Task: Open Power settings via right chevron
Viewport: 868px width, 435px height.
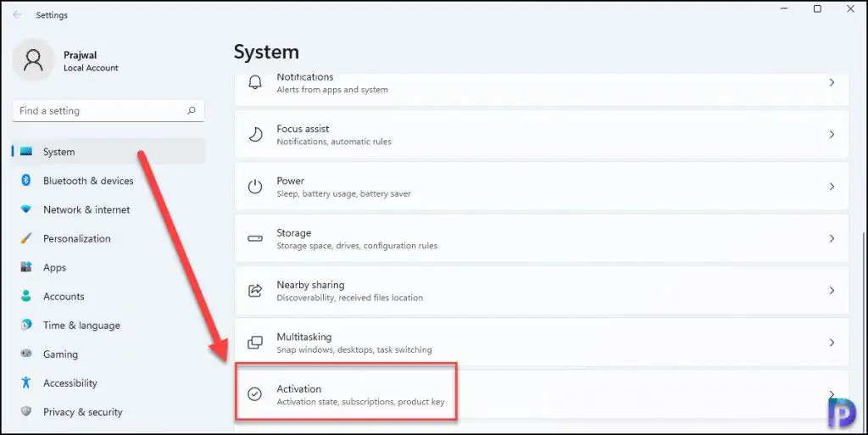Action: [x=832, y=187]
